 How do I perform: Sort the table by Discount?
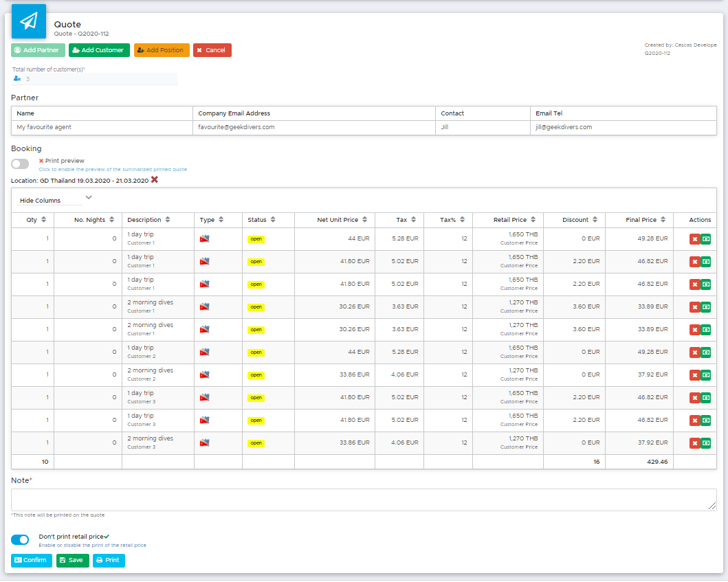pos(595,219)
